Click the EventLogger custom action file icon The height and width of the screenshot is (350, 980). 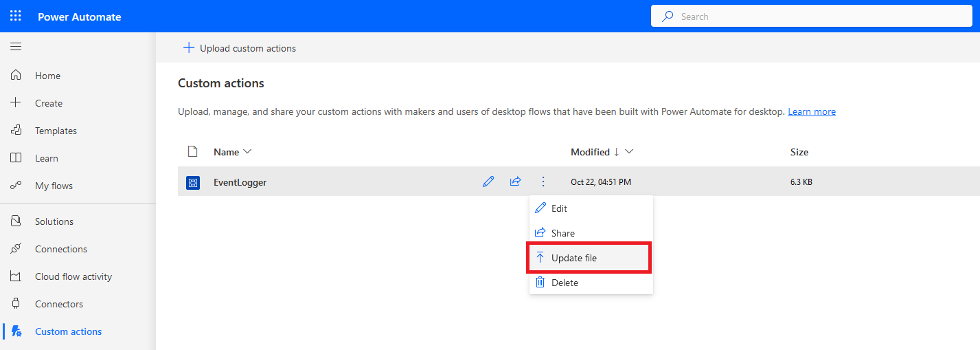click(x=193, y=183)
